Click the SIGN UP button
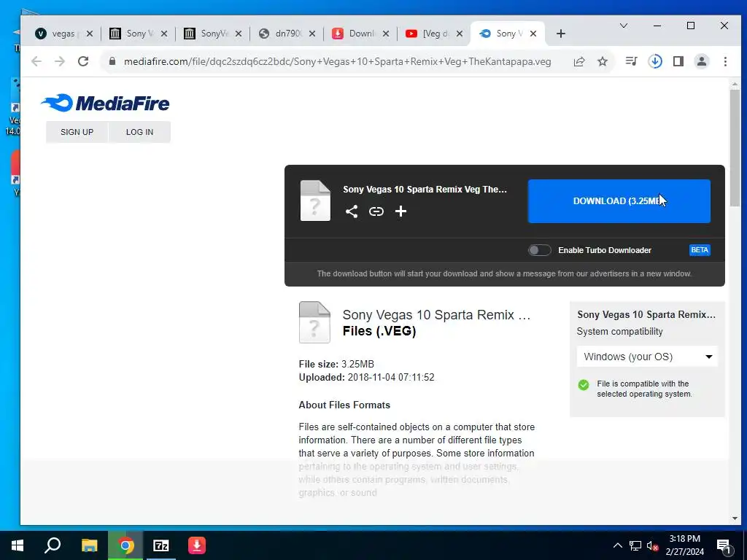The height and width of the screenshot is (560, 747). 77,132
